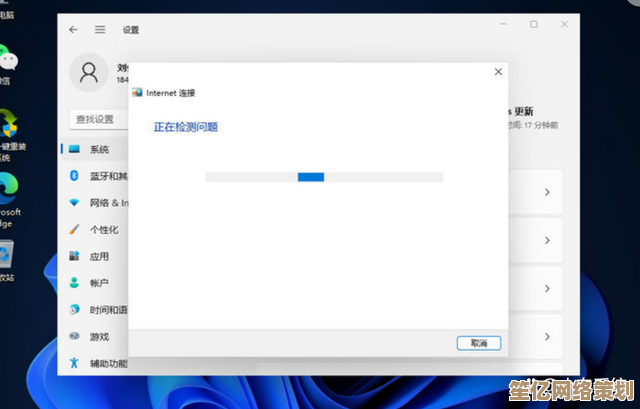Open the hamburger navigation menu

[100, 30]
